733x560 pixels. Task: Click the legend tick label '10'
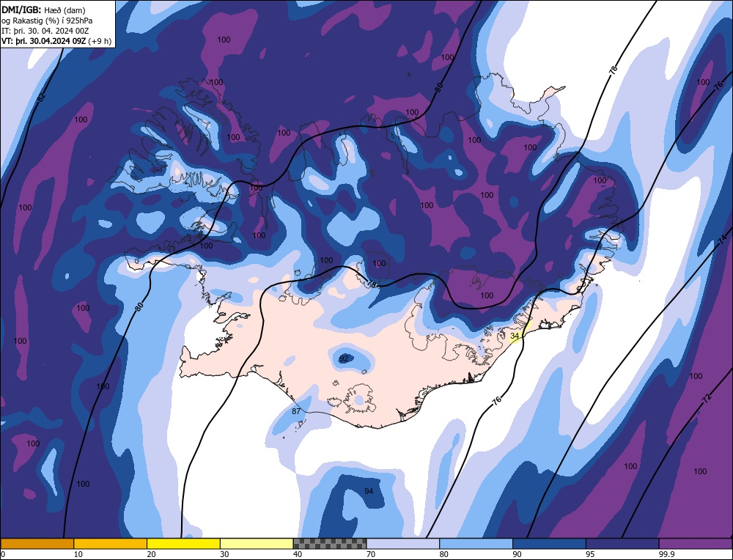tap(78, 554)
